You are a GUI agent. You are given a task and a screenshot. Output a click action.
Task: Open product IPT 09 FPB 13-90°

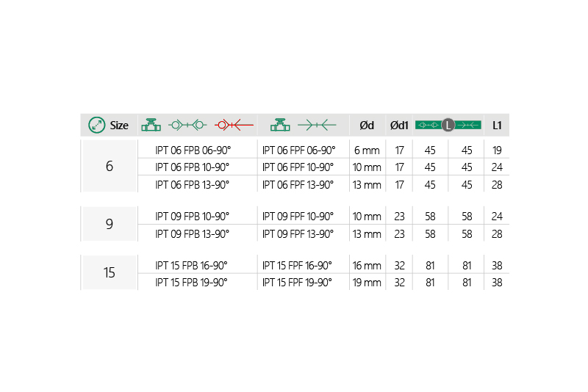193,233
